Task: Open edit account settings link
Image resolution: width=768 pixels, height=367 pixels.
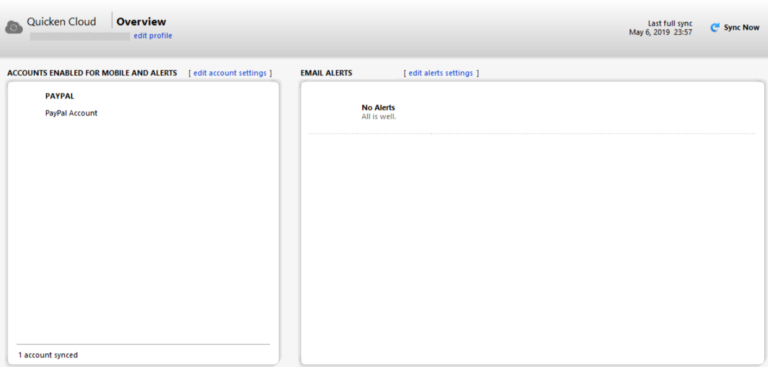Action: coord(230,73)
